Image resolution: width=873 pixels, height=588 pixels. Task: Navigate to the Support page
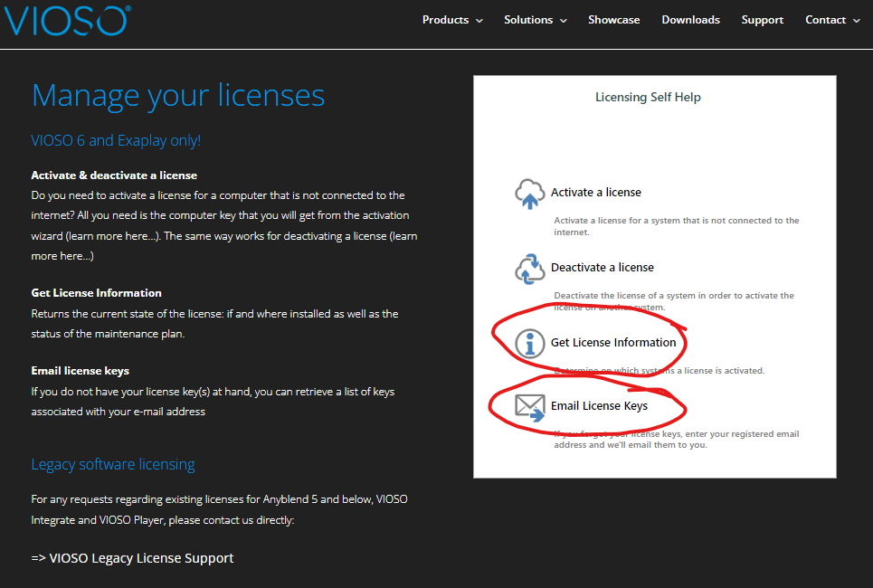pos(763,20)
